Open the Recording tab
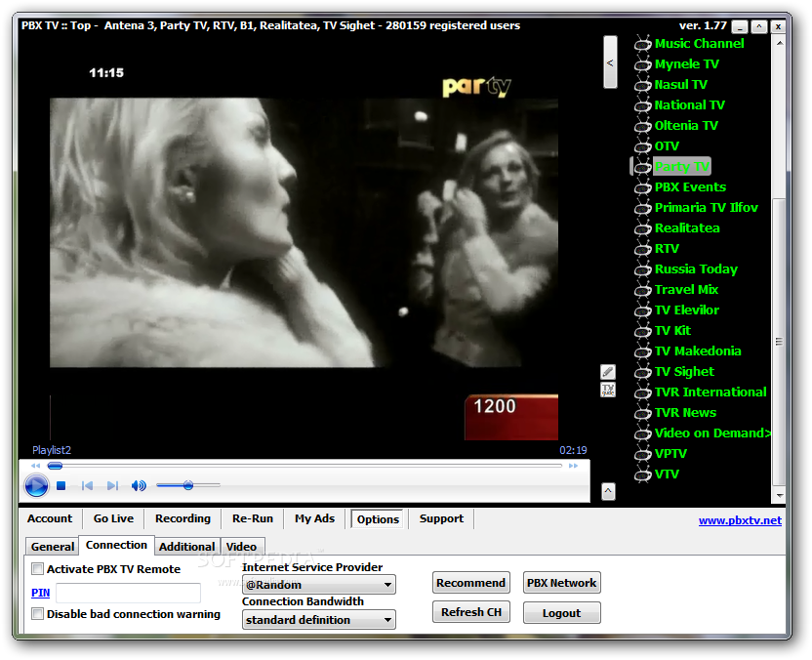The width and height of the screenshot is (812, 660). click(183, 518)
